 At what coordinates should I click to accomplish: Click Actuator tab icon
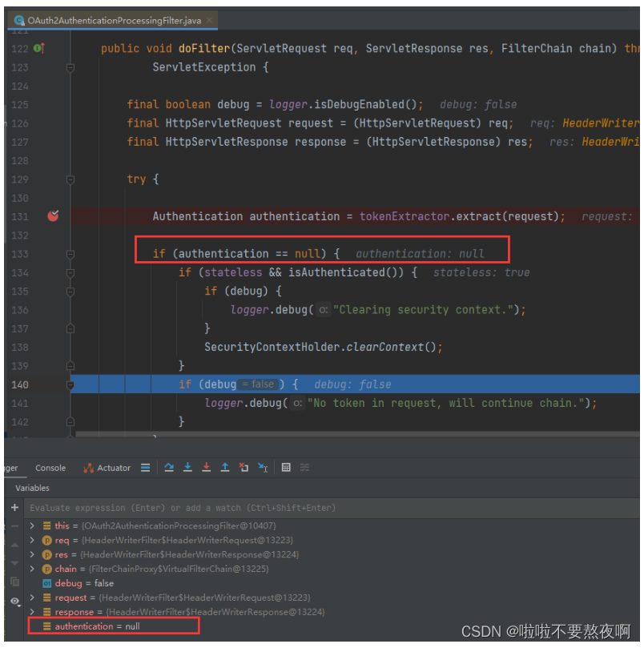click(88, 468)
